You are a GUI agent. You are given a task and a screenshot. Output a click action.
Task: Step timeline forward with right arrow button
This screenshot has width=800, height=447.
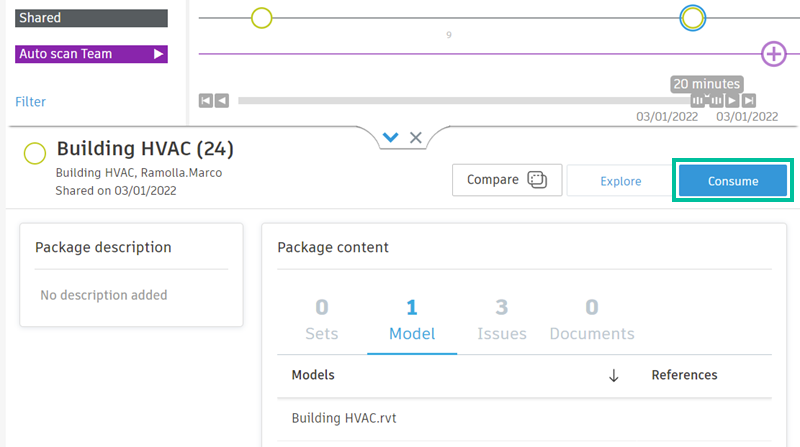pos(732,100)
